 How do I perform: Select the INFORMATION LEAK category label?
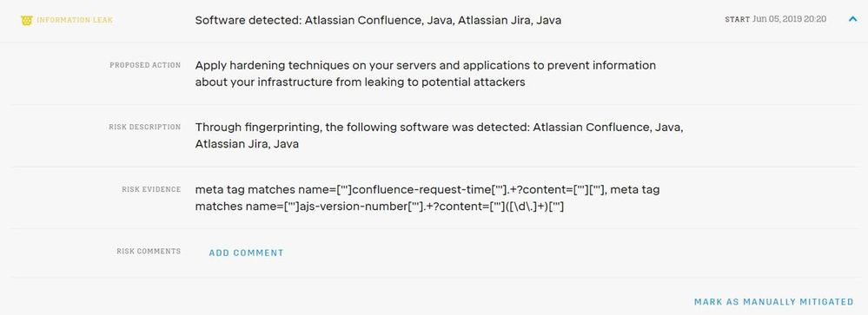point(75,21)
